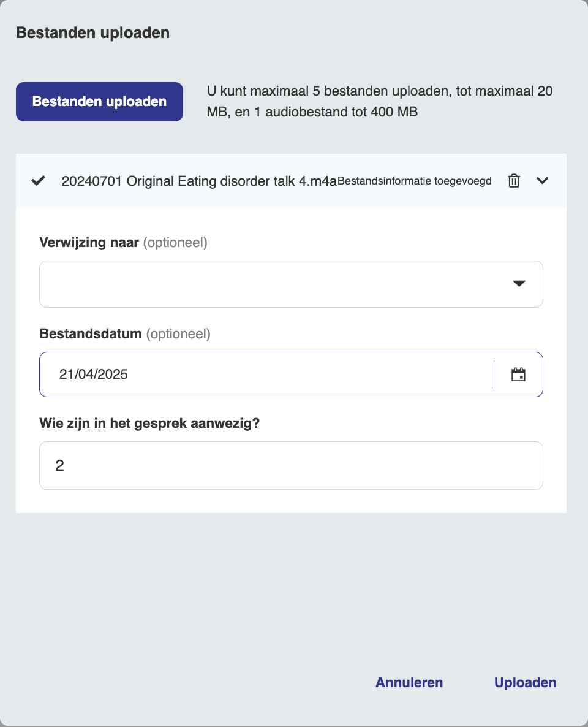This screenshot has height=727, width=588.
Task: Expand the dropdown arrow under Verwijzing naar
Action: pyautogui.click(x=519, y=284)
